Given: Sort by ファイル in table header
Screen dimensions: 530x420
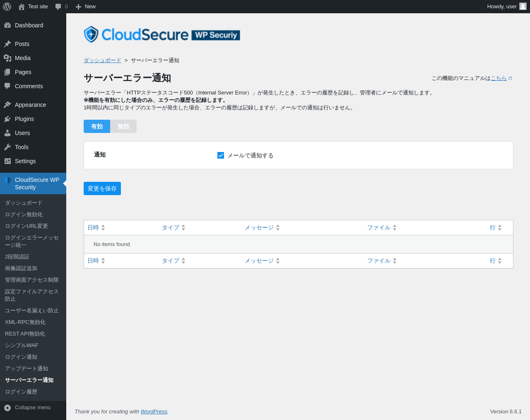Looking at the screenshot, I should pyautogui.click(x=382, y=228).
